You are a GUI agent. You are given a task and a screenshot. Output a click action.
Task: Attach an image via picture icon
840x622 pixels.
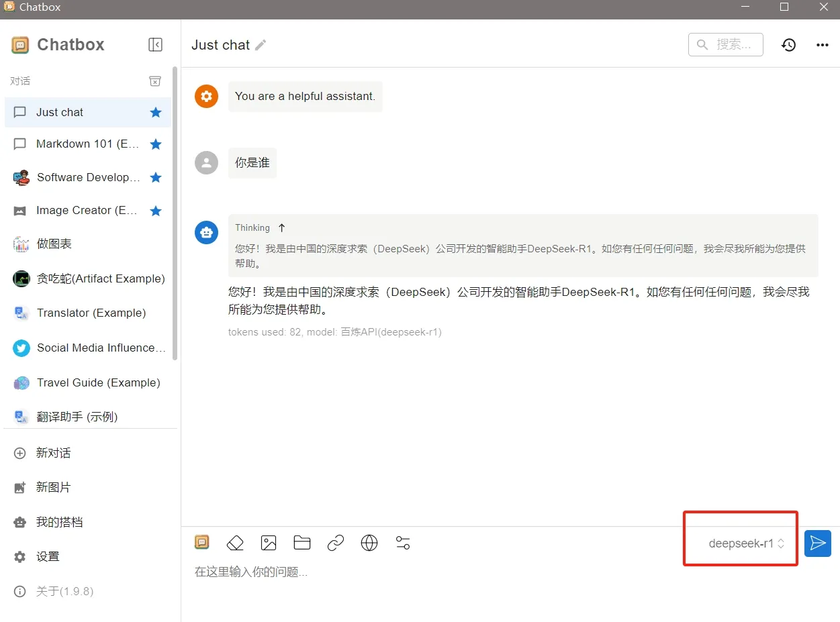tap(269, 543)
